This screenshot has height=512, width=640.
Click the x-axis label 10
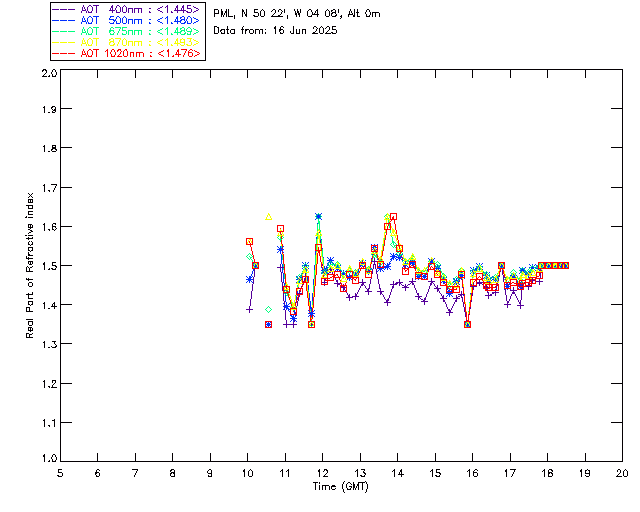(x=247, y=473)
